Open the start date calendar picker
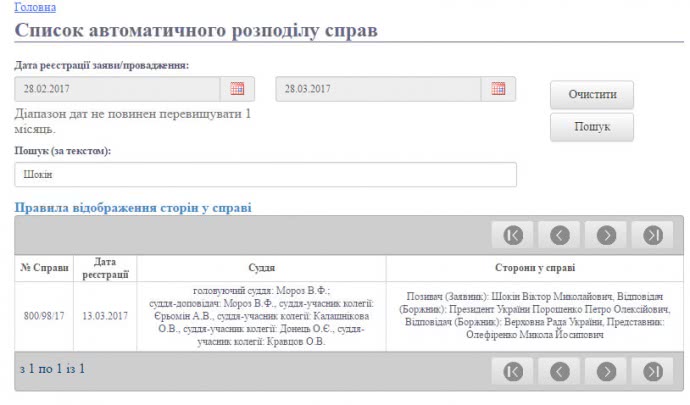 [x=237, y=89]
